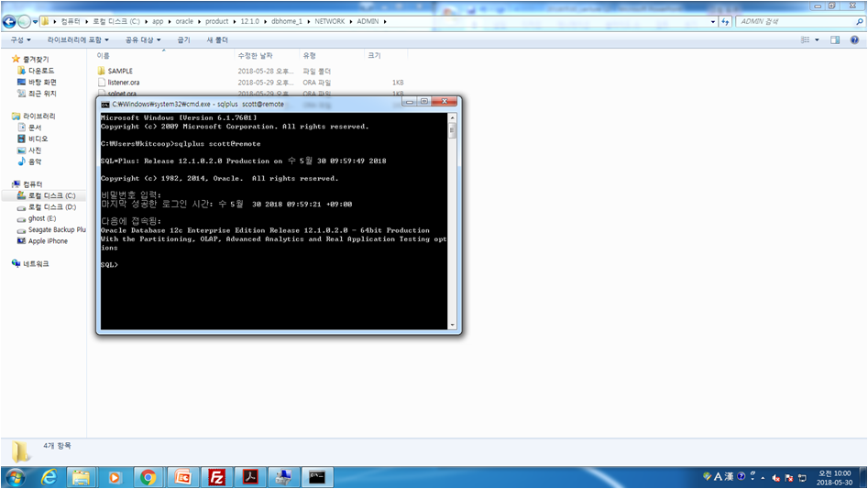Create a folder with 새 폴더
Viewport: 868px width, 489px height.
217,39
